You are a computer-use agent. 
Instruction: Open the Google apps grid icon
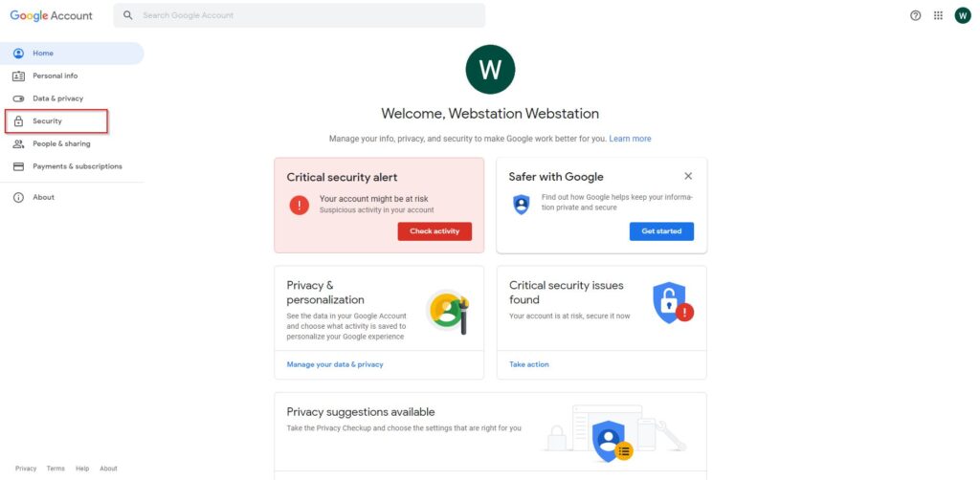(x=938, y=15)
